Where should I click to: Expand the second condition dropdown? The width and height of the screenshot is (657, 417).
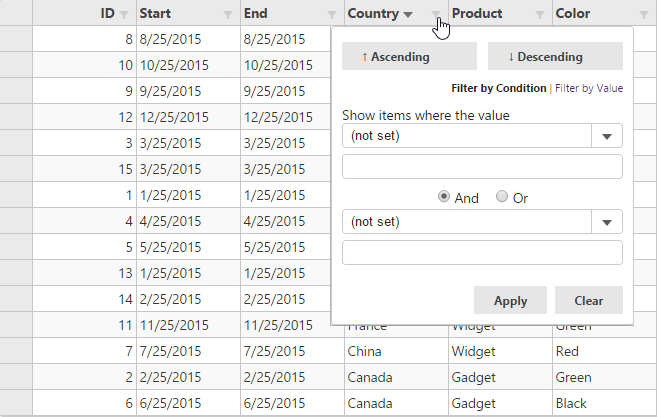click(482, 221)
